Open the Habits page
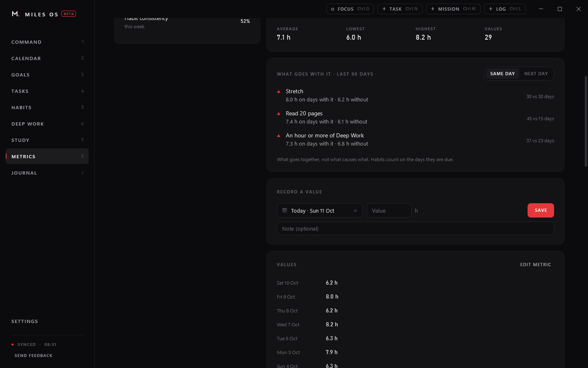 coord(47,108)
